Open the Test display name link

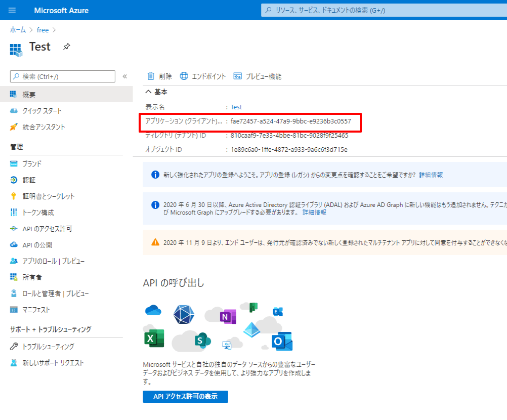[236, 107]
